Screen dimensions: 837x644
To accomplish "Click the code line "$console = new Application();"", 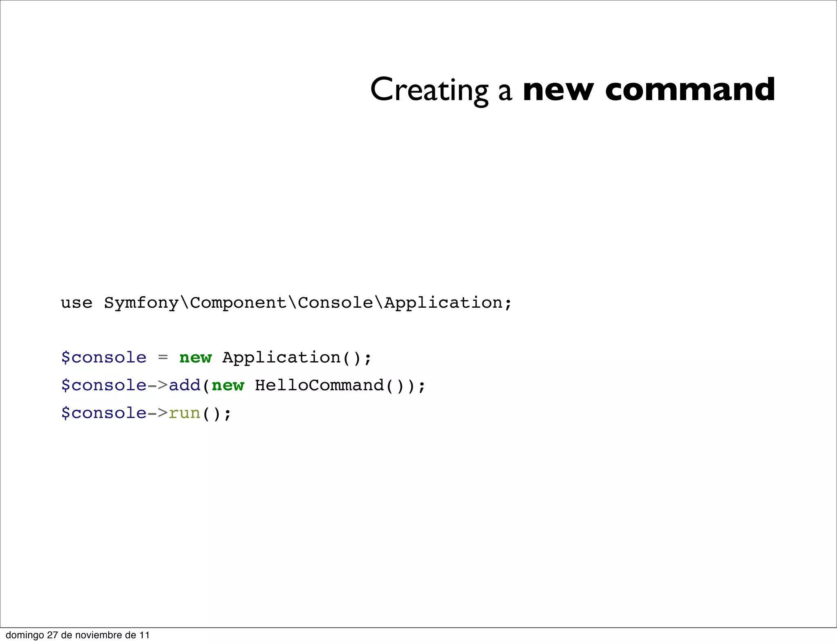I will pos(216,358).
